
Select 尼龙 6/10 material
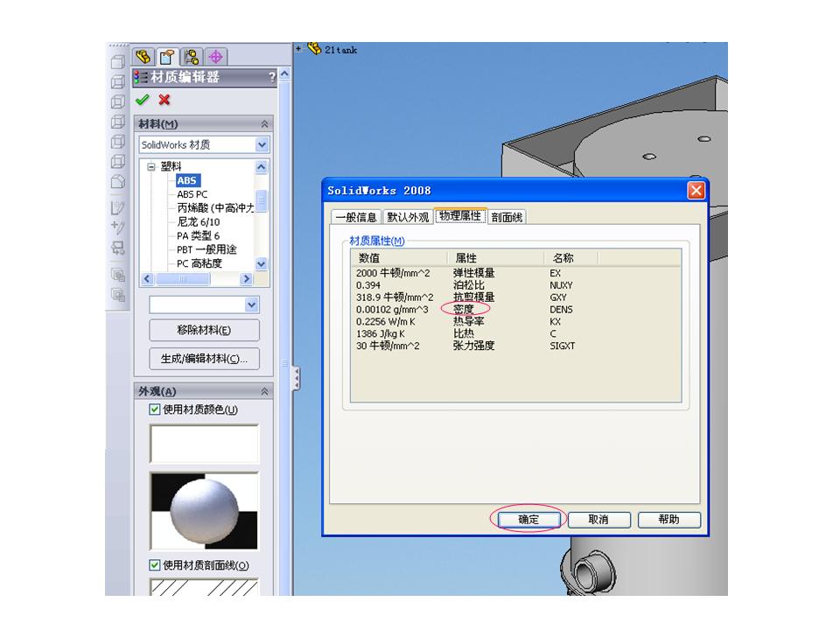click(199, 221)
